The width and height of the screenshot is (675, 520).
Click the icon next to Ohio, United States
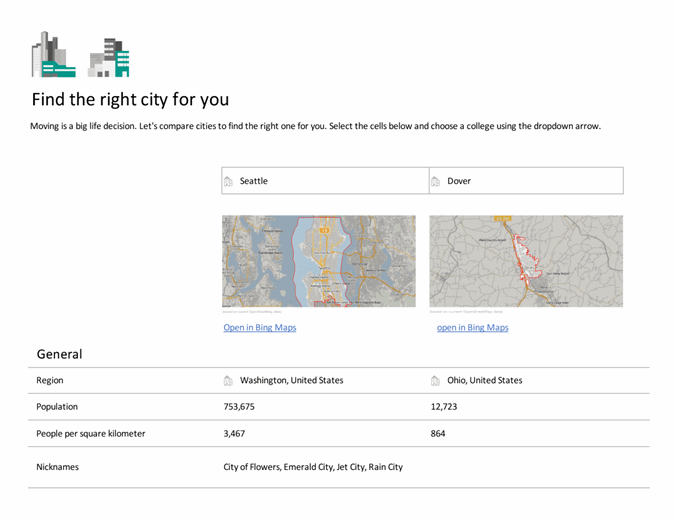(435, 380)
